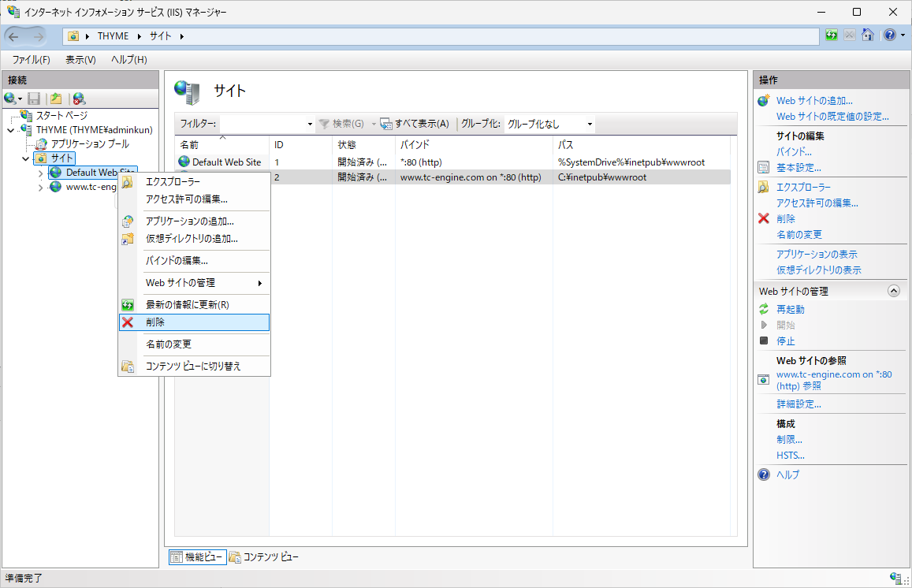Click the up folder icon in Connections toolbar
The height and width of the screenshot is (588, 912).
click(x=56, y=99)
